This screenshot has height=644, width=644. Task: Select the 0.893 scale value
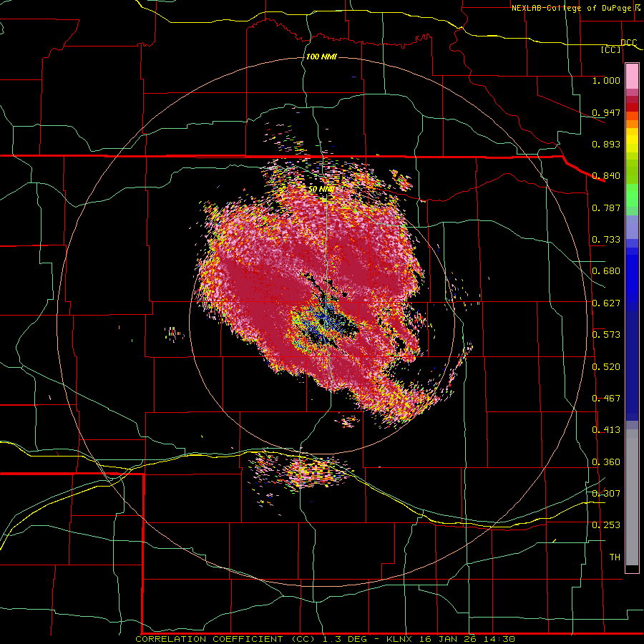point(606,144)
